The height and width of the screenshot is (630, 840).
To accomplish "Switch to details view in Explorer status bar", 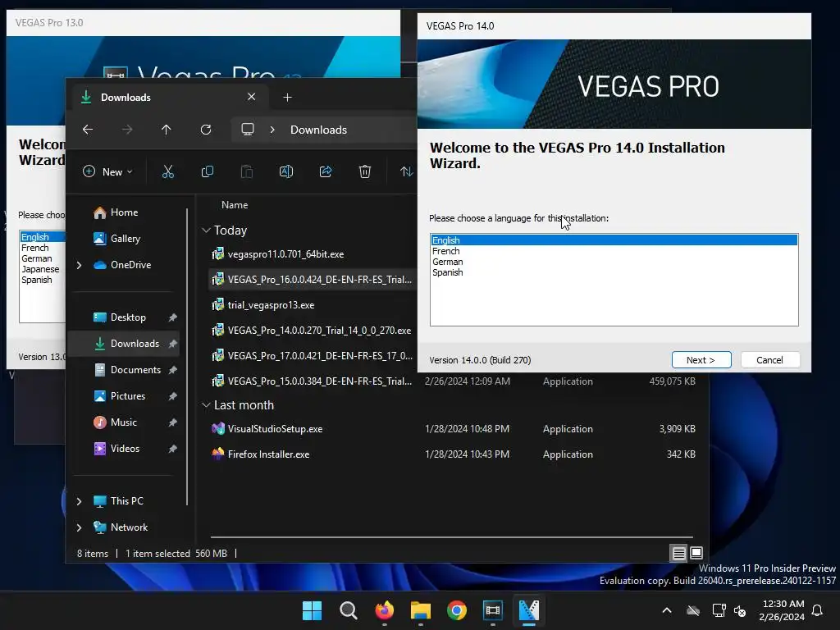I will 678,553.
